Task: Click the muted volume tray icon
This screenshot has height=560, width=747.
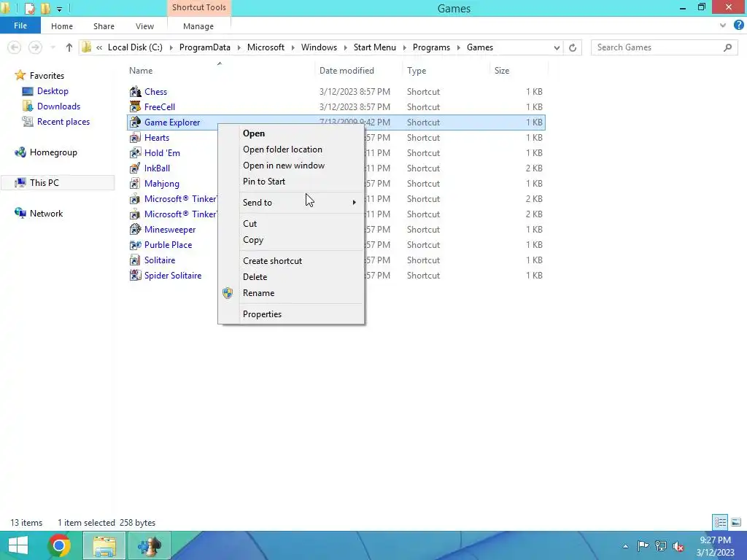Action: 678,546
